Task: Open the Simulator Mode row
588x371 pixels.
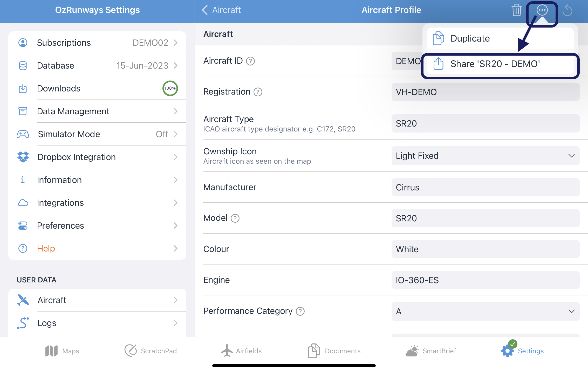Action: [97, 134]
